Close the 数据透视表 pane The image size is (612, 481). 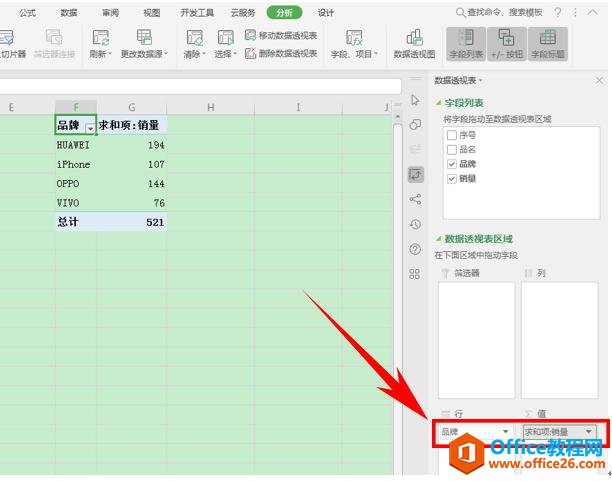[599, 81]
